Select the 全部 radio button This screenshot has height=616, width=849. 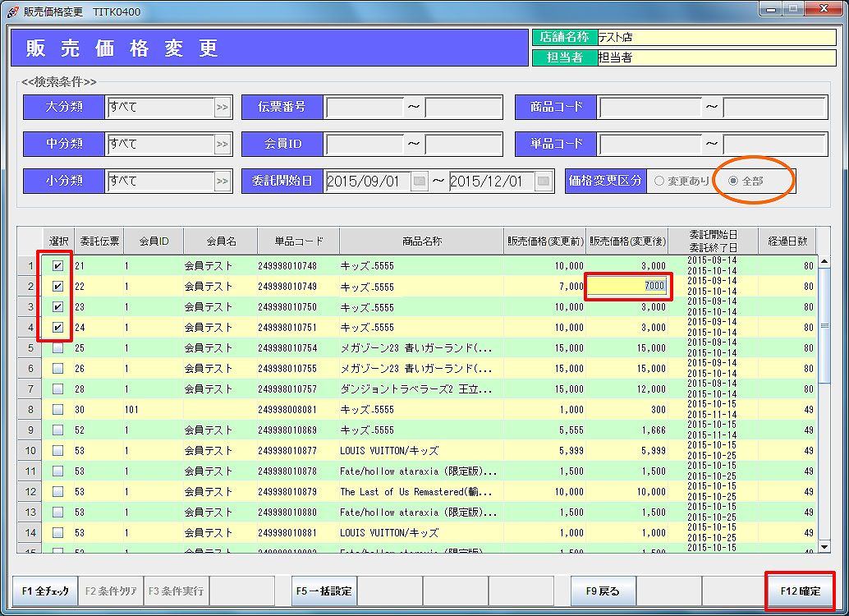(733, 181)
